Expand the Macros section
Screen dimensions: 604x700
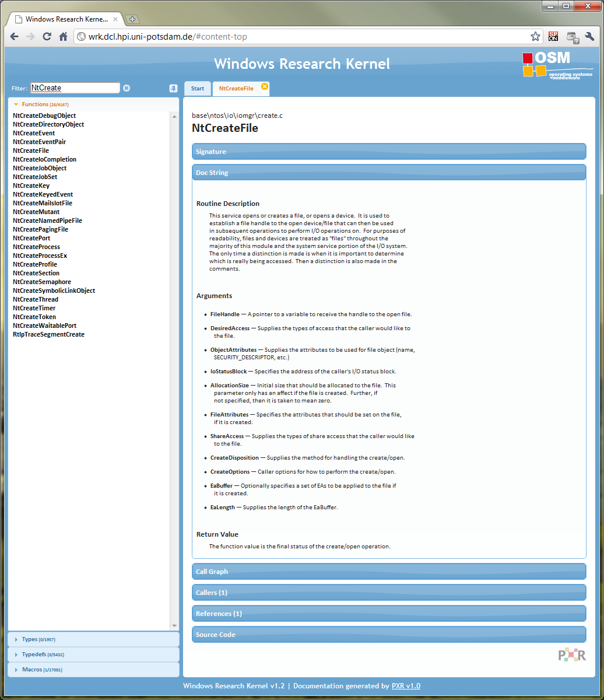(93, 670)
